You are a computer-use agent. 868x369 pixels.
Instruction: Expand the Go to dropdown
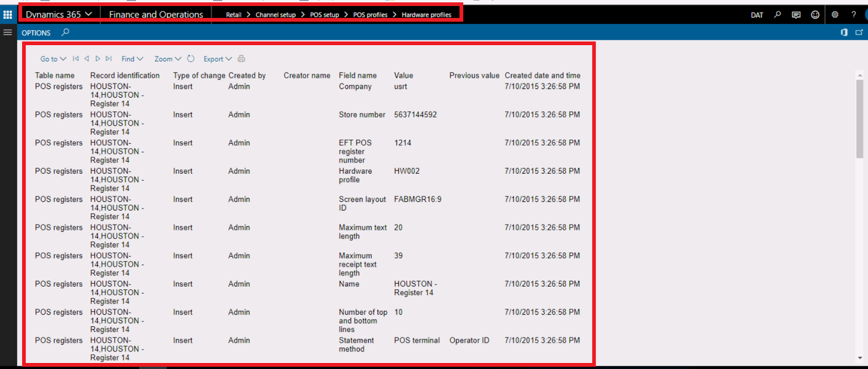point(53,59)
